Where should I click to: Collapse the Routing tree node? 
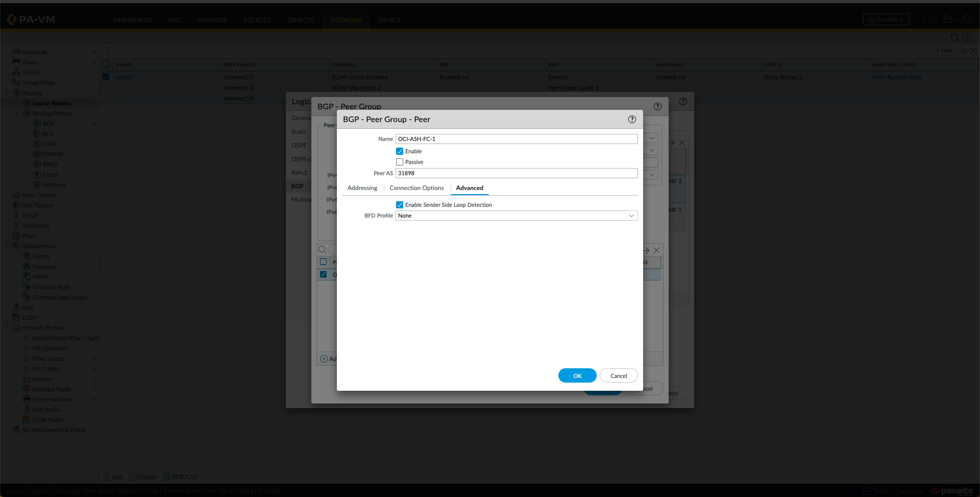tap(7, 92)
